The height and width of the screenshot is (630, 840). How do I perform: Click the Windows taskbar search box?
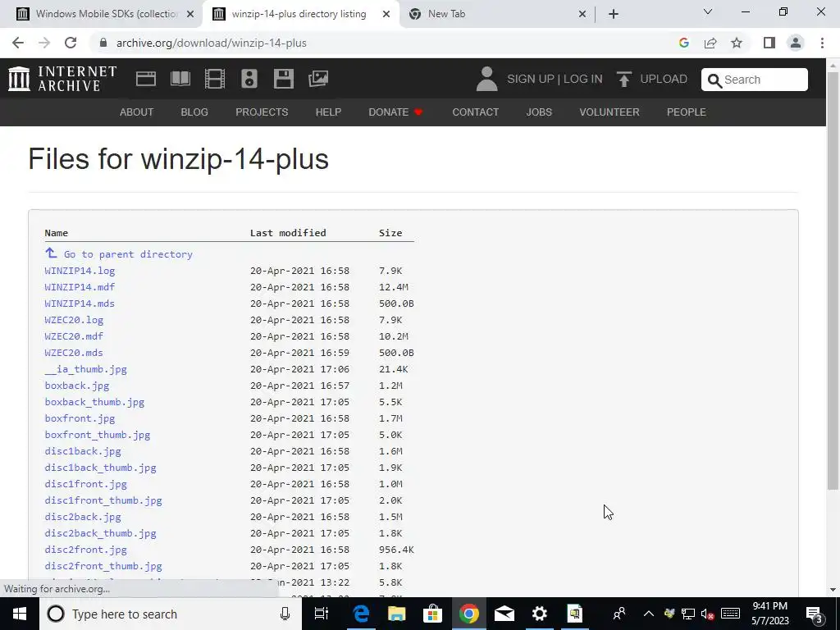[171, 614]
